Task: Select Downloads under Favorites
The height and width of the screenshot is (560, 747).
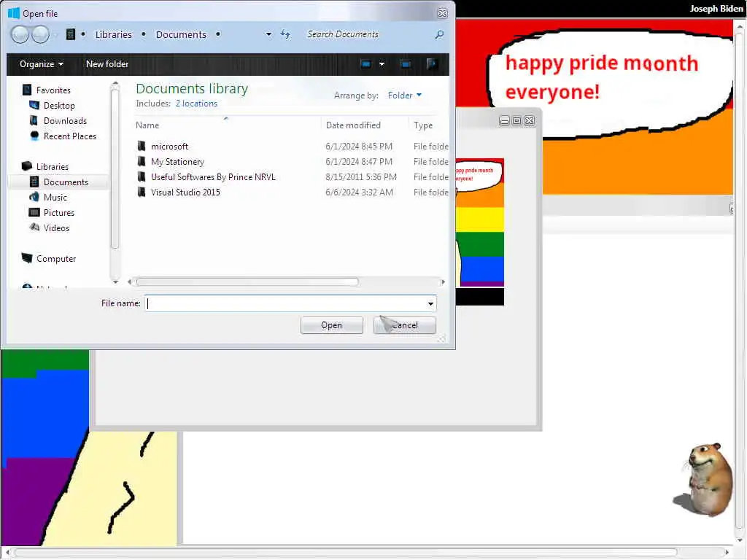Action: click(x=65, y=120)
